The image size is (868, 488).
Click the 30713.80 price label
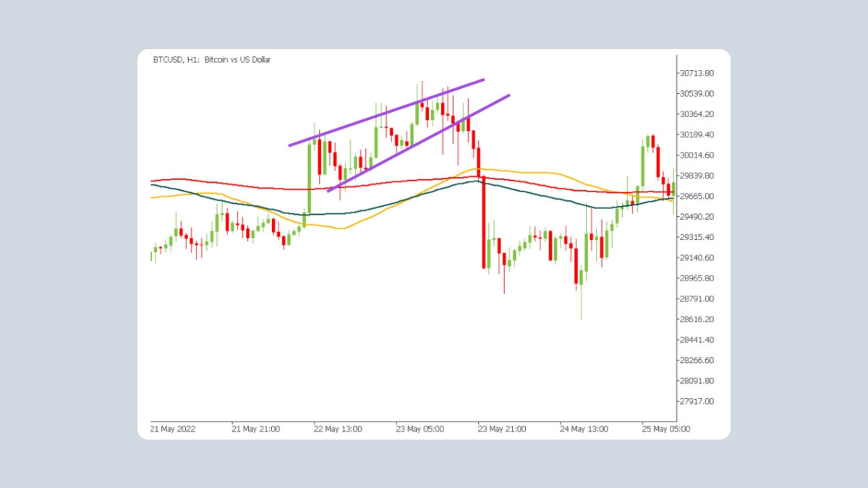coord(697,73)
